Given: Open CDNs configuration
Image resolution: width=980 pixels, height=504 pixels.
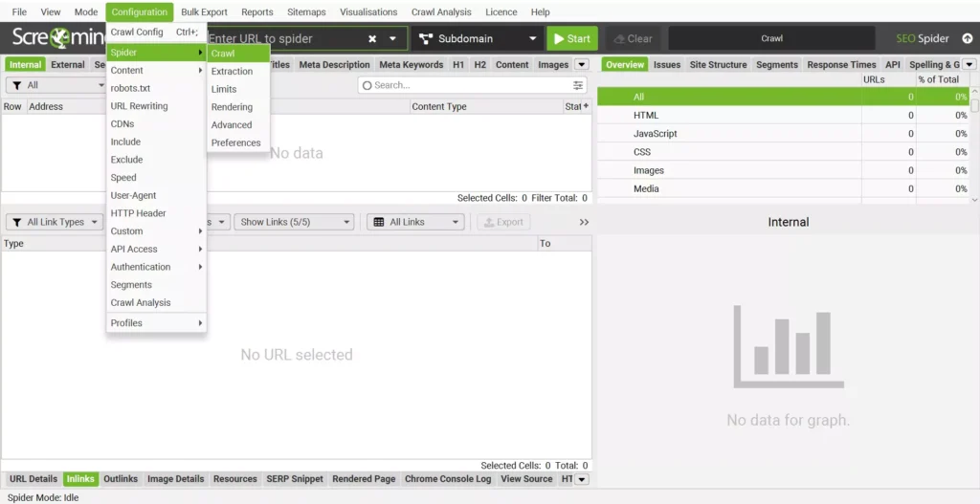Looking at the screenshot, I should pos(156,123).
